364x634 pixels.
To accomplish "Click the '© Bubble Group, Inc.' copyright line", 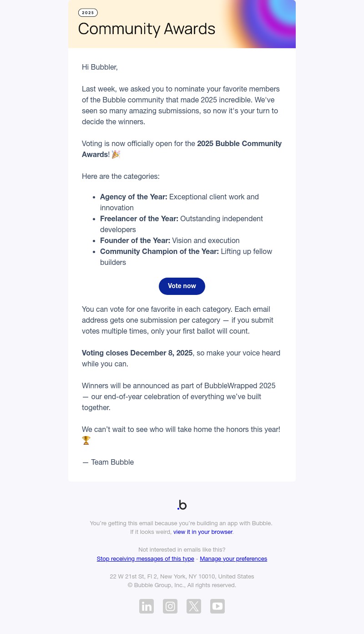I will 182,585.
